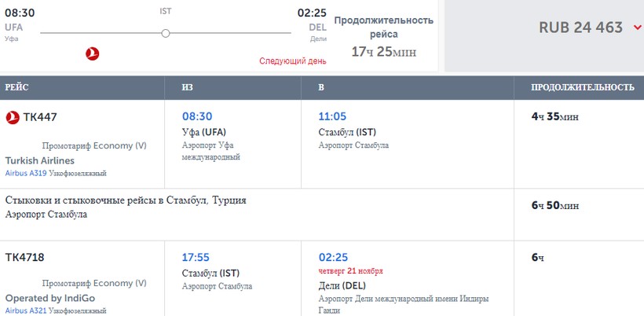This screenshot has width=644, height=316.
Task: Click the IST stopover circle on the route line
Action: 165,33
